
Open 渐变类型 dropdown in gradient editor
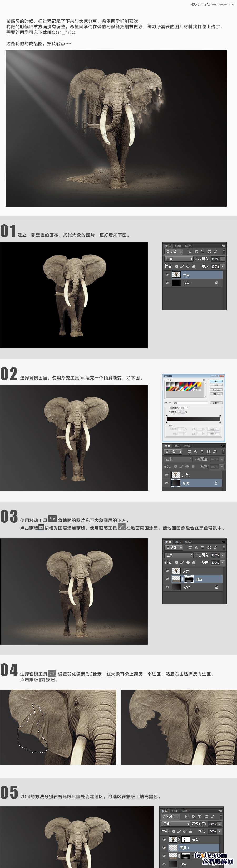click(185, 408)
